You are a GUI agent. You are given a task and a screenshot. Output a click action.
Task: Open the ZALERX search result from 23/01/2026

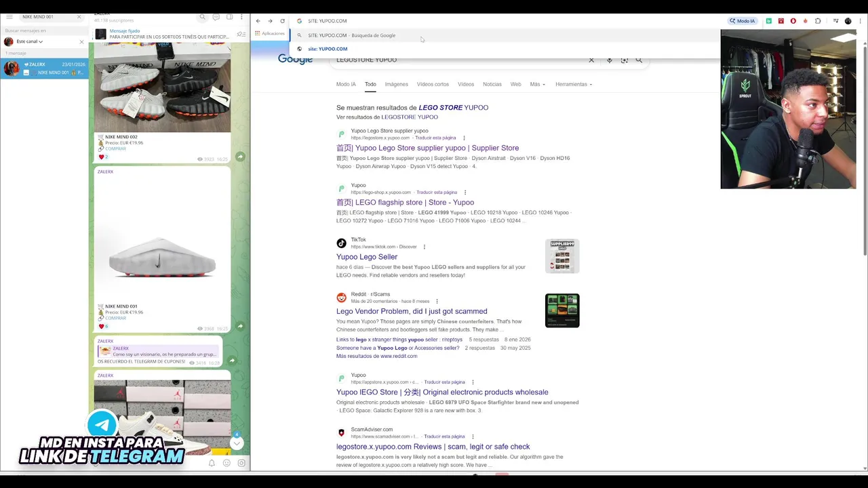pyautogui.click(x=44, y=68)
